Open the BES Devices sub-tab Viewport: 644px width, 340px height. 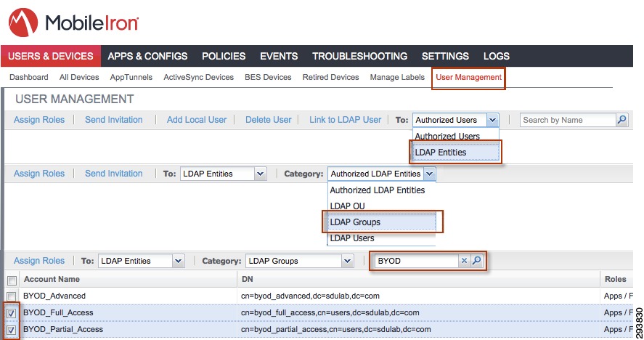[x=268, y=77]
